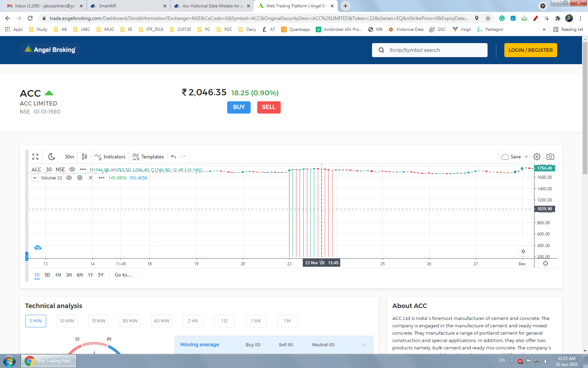The width and height of the screenshot is (588, 368).
Task: Select 10 MIN technical analysis
Action: point(67,321)
